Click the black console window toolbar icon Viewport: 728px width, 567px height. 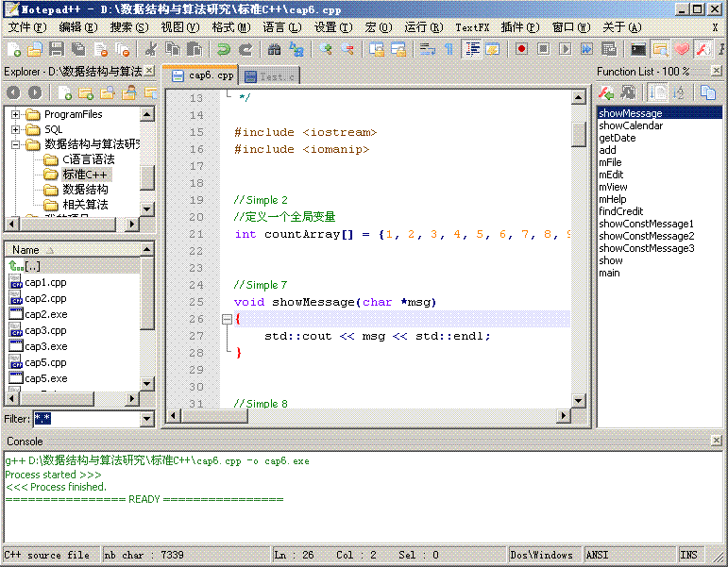pyautogui.click(x=638, y=49)
